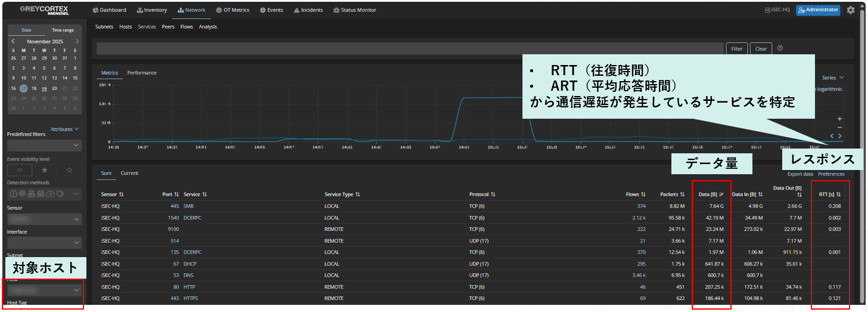Open the settings gear icon
Screen dimensions: 868x312
850,10
